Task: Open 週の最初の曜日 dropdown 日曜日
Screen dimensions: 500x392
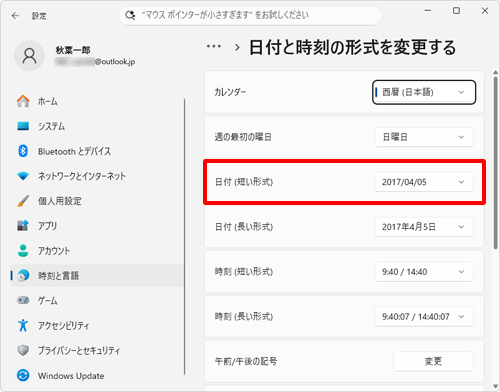Action: [x=424, y=137]
